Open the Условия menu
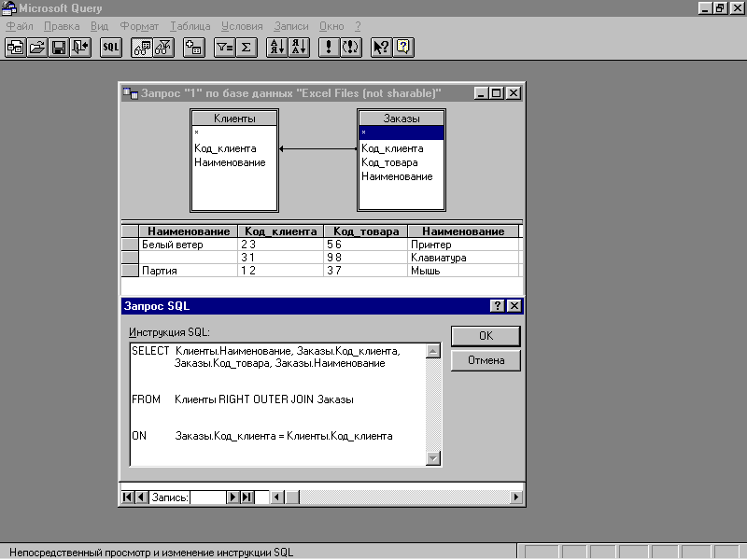The image size is (747, 560). coord(242,26)
